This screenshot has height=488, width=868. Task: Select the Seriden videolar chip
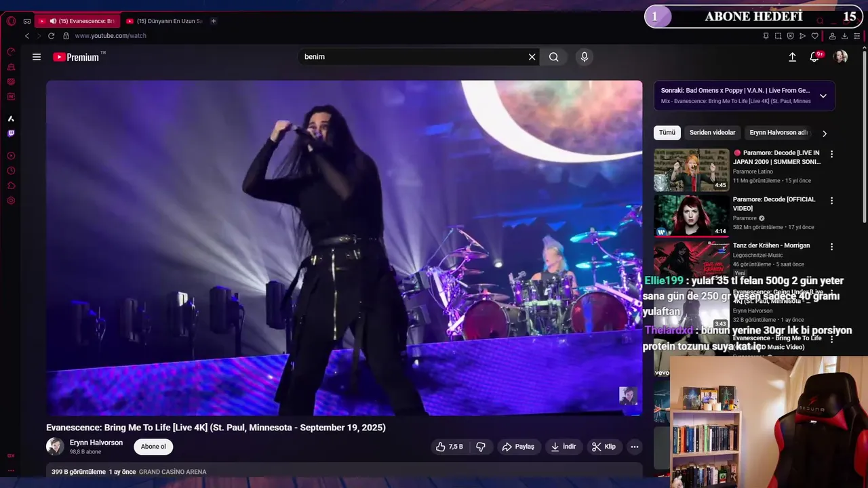click(x=712, y=133)
